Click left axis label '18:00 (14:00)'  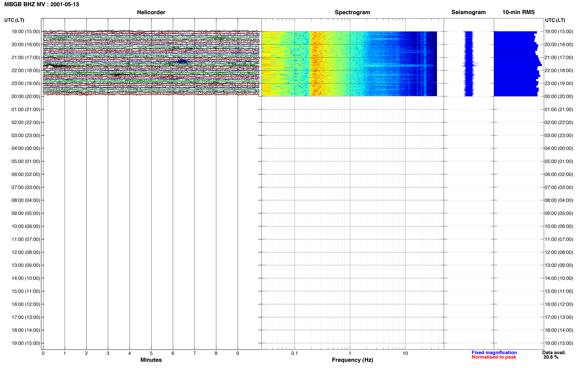pos(26,330)
